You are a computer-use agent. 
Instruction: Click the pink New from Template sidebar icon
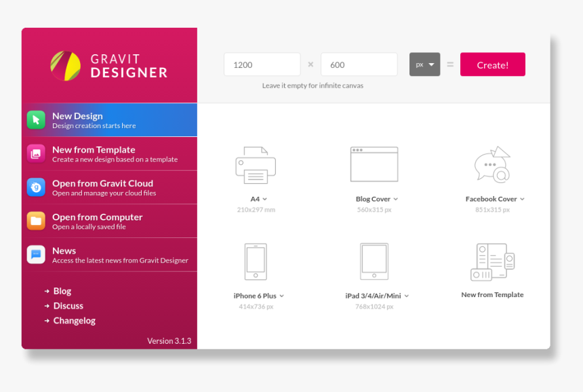[36, 153]
